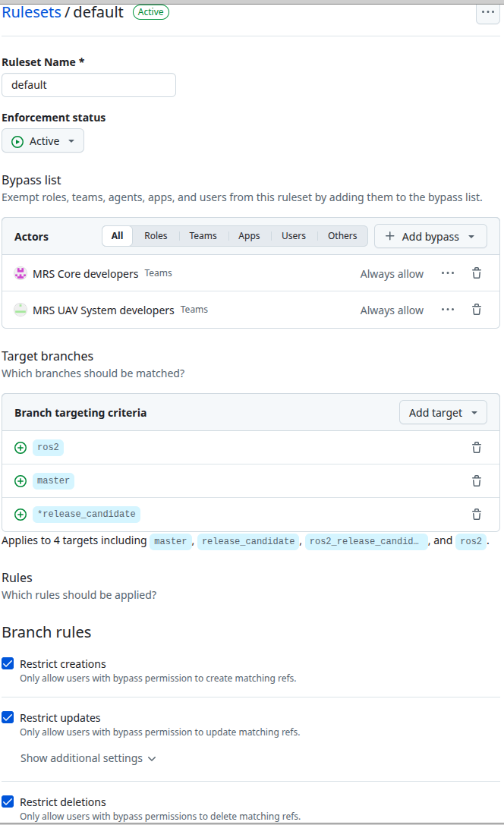Click the MRS Core developers team avatar

[20, 273]
